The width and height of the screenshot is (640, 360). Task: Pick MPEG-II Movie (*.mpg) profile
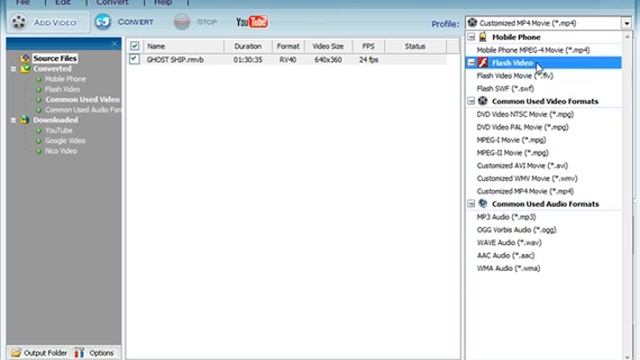pyautogui.click(x=513, y=153)
